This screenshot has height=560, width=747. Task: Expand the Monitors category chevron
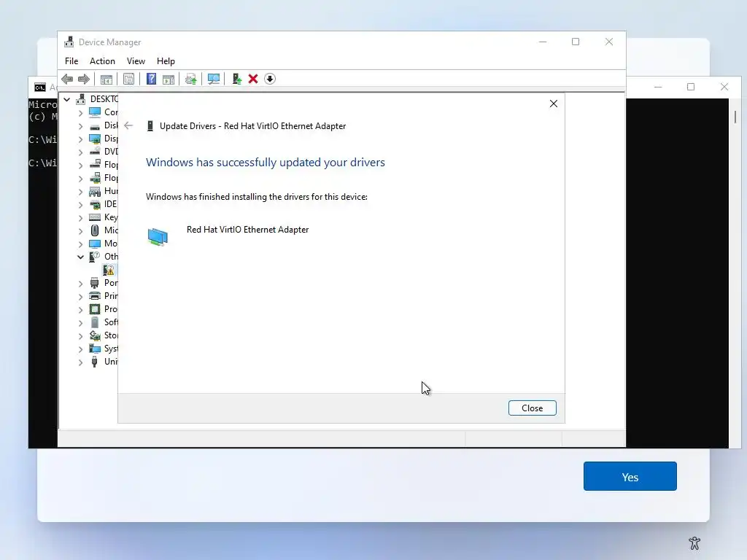80,244
